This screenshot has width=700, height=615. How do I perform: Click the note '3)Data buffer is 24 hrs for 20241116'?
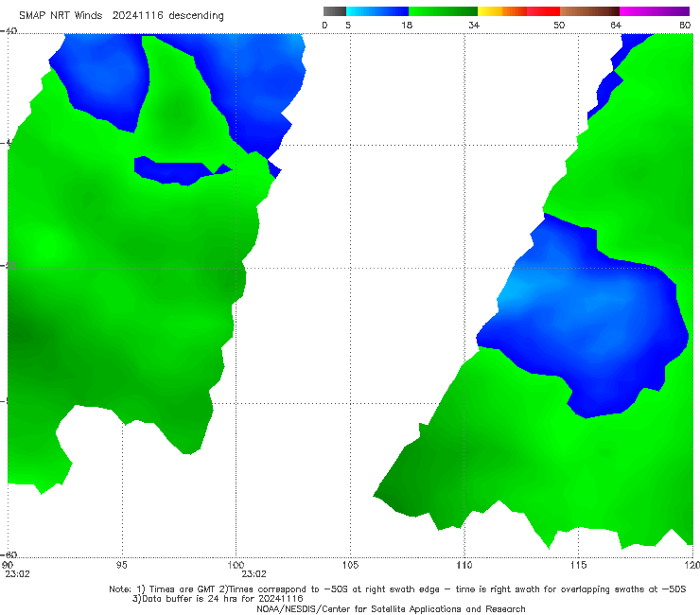pyautogui.click(x=218, y=599)
